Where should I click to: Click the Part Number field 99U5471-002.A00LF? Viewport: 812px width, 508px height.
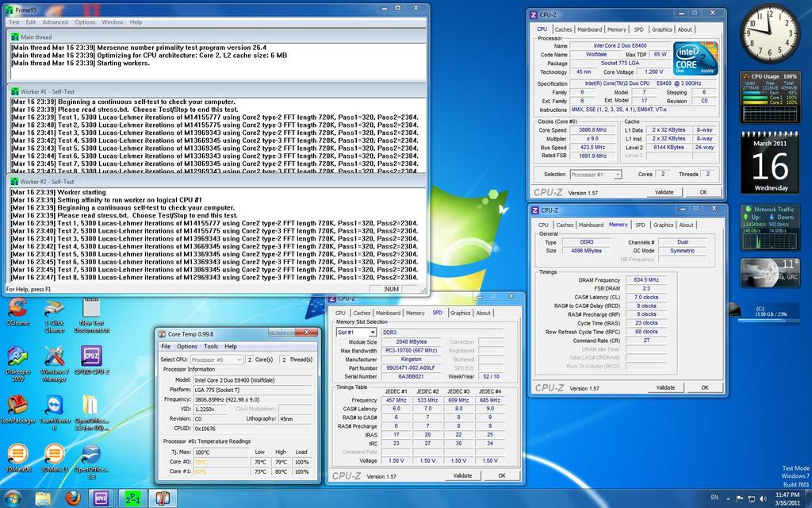click(x=412, y=368)
